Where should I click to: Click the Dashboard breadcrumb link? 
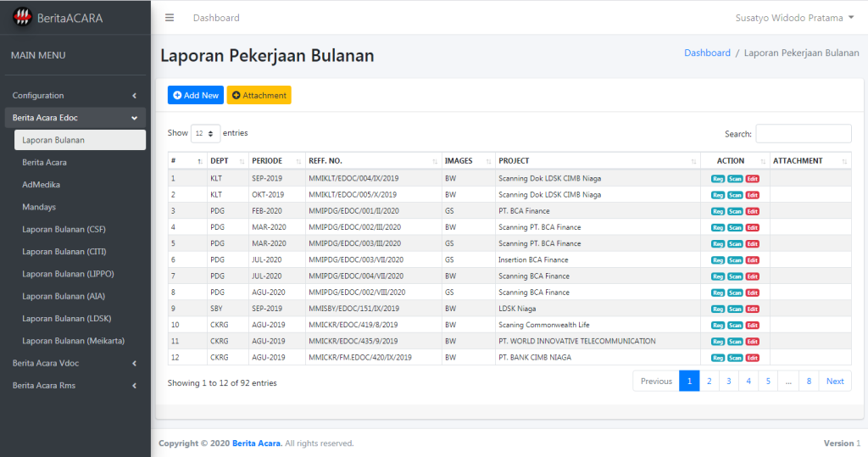coord(707,53)
